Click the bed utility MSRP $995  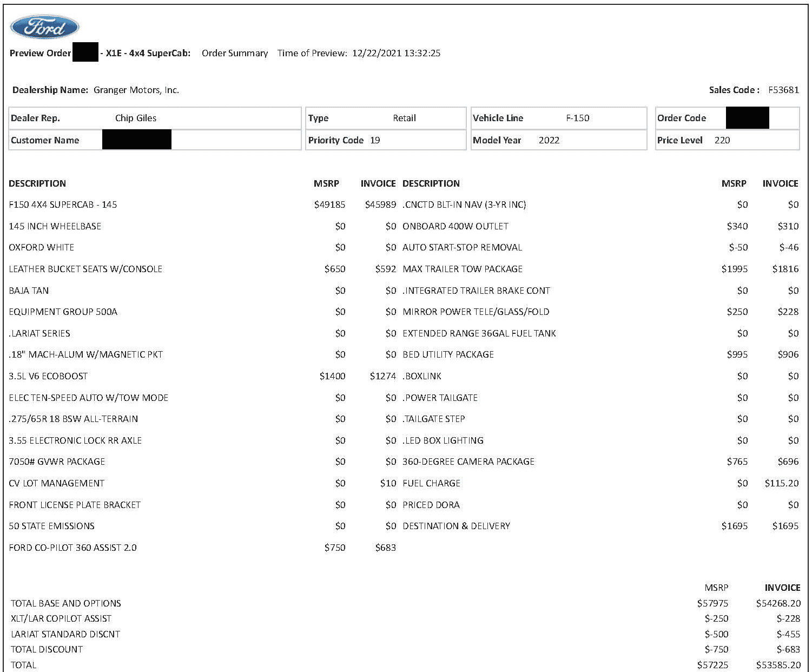click(x=737, y=354)
